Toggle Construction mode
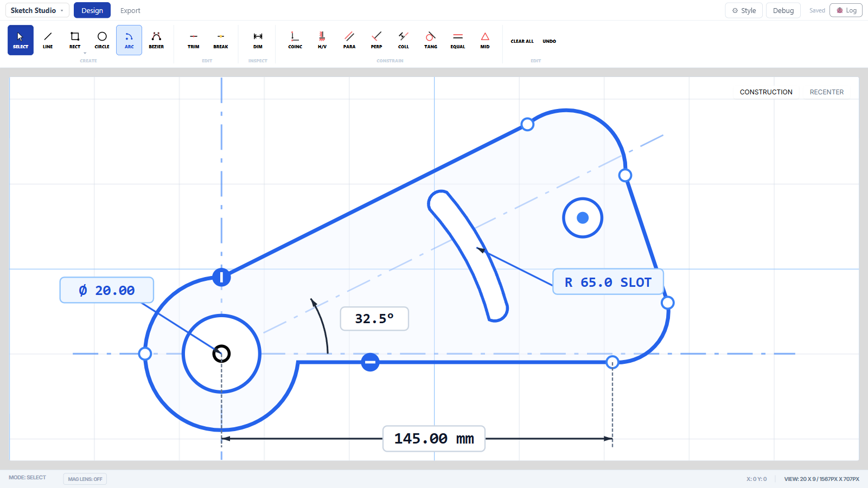 pyautogui.click(x=766, y=92)
